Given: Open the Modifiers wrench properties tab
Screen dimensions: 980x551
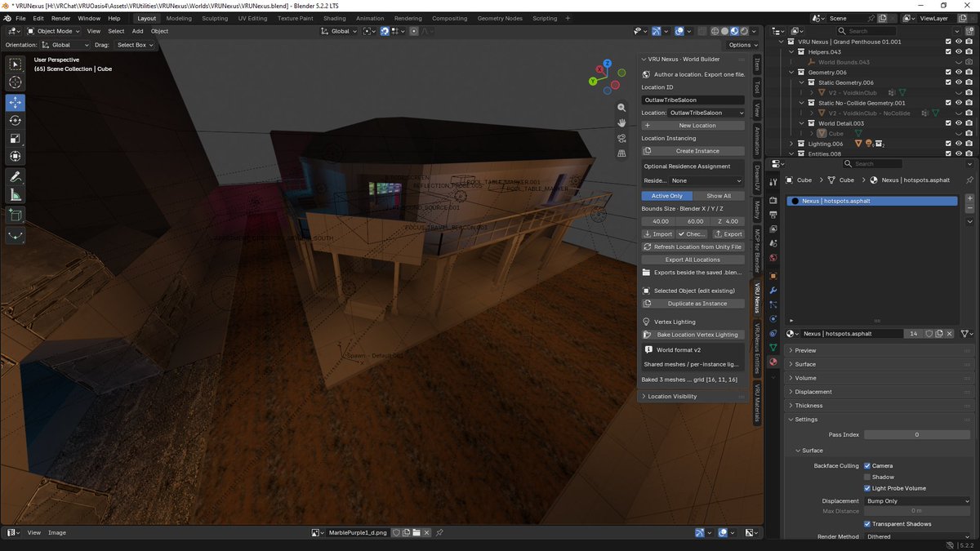Looking at the screenshot, I should tap(773, 291).
